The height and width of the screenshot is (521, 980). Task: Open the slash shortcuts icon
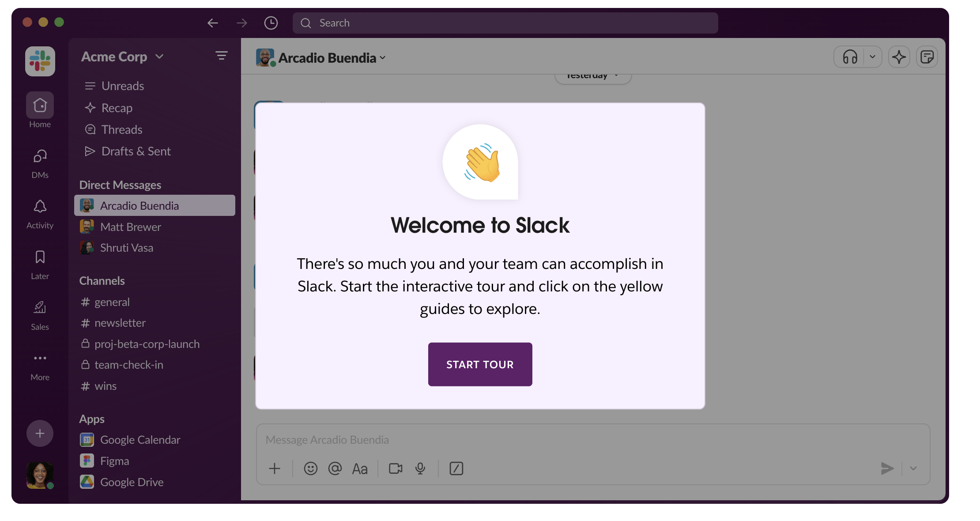click(456, 468)
